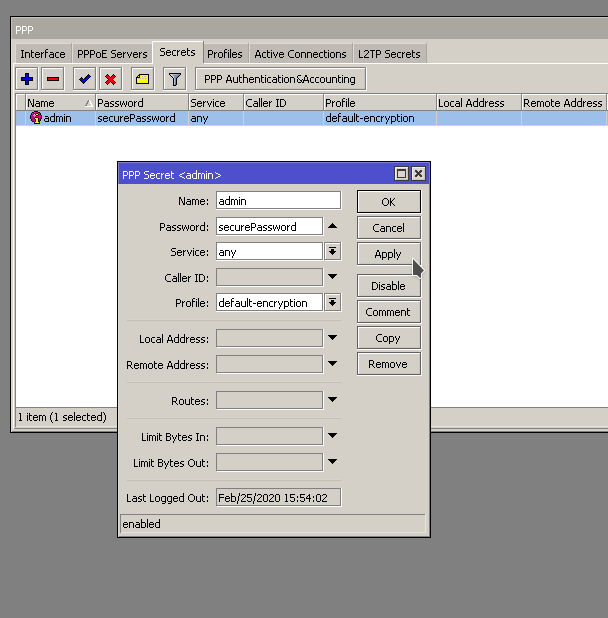
Task: Switch to the Active Connections tab
Action: (x=300, y=54)
